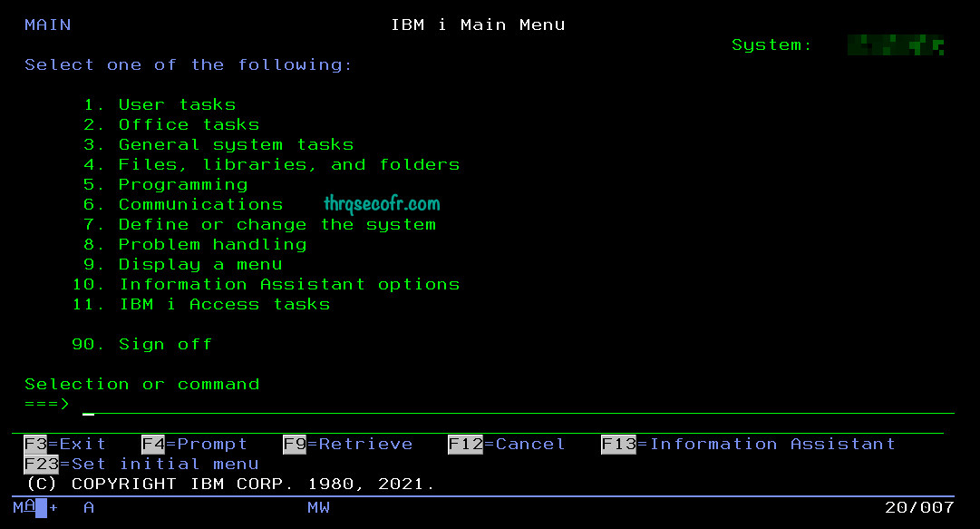
Task: Click the COPYRIGHT IBM CORP. 1980, 2021 line
Action: click(230, 484)
